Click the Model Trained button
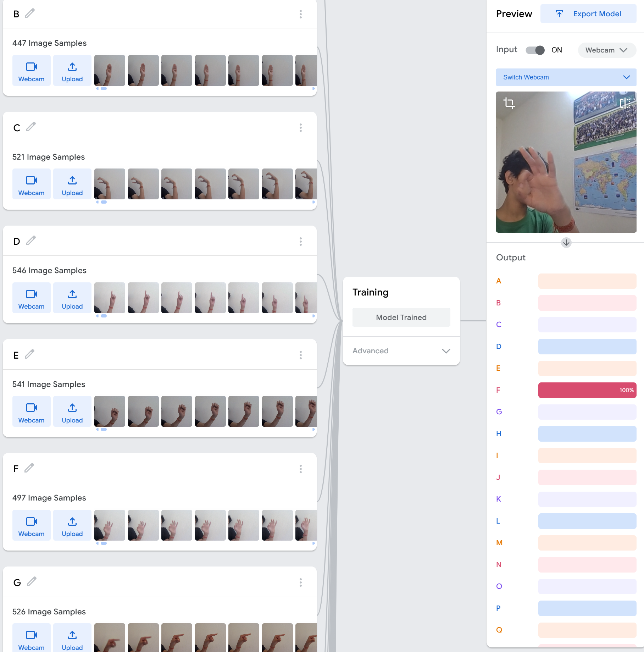Screen dimensions: 644x652 tap(401, 317)
